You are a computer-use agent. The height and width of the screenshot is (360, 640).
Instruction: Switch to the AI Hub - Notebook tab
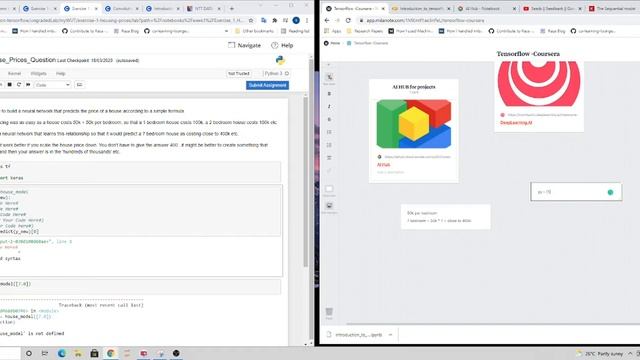coord(486,8)
